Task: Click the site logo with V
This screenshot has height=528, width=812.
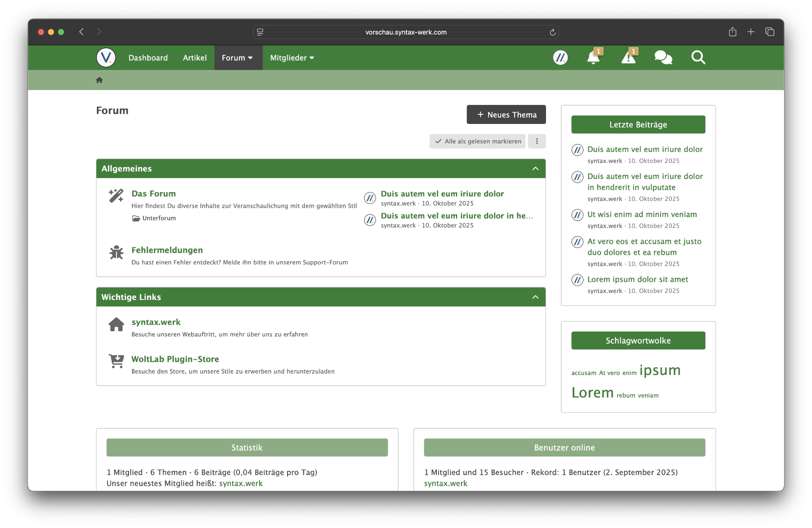Action: point(106,58)
